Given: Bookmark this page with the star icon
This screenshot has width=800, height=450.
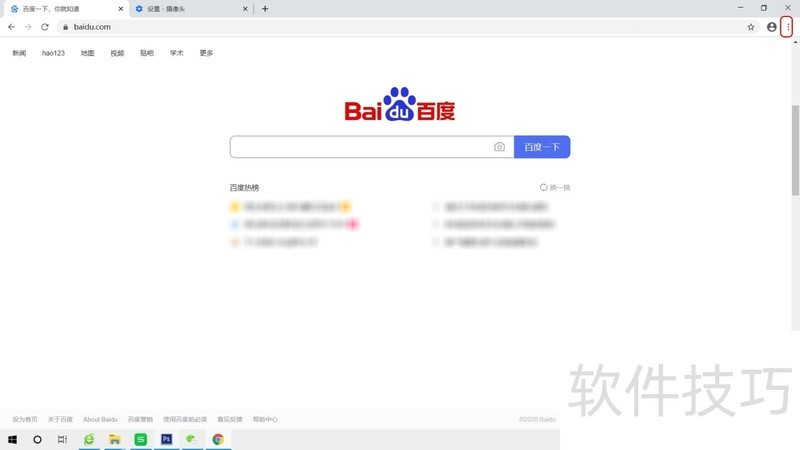Looking at the screenshot, I should [751, 27].
